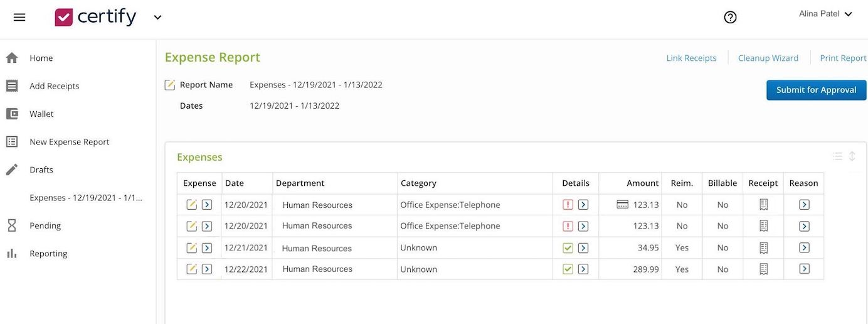Sort table by the Amount column header
868x324 pixels.
642,183
